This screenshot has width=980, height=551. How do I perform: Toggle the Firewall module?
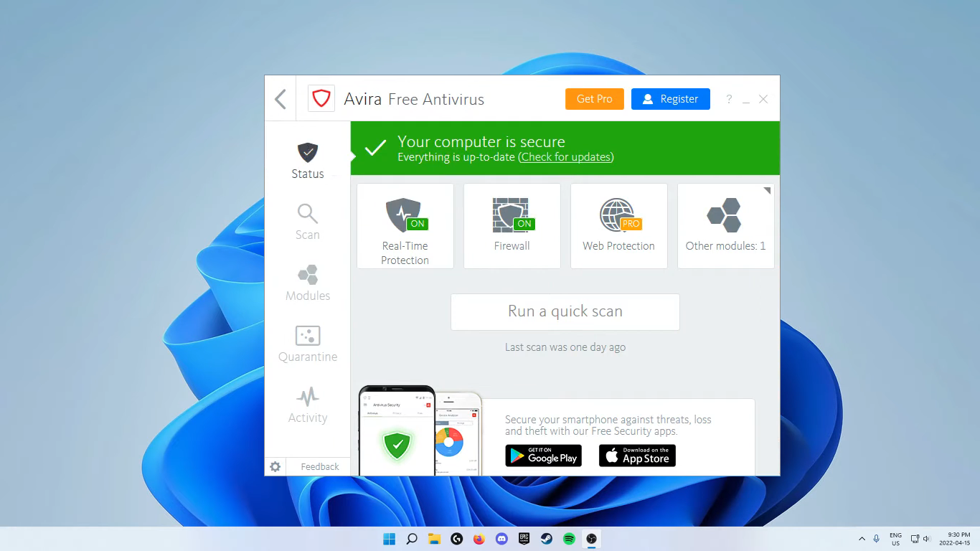[x=512, y=226]
